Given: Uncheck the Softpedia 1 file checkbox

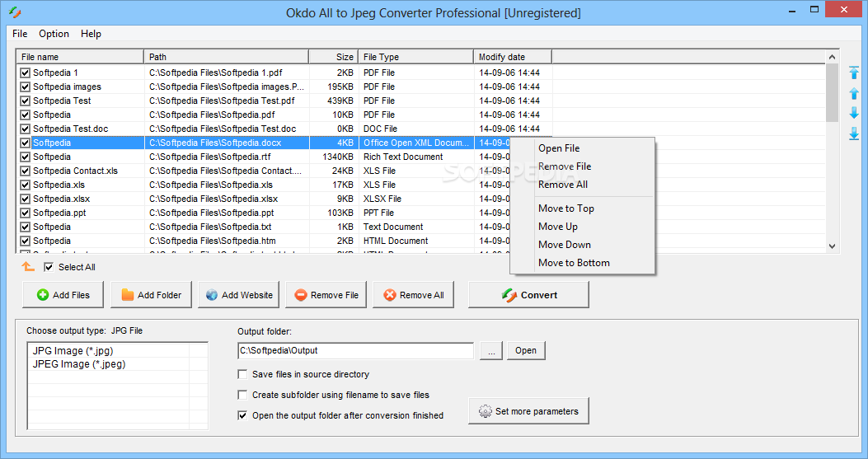Looking at the screenshot, I should point(25,73).
